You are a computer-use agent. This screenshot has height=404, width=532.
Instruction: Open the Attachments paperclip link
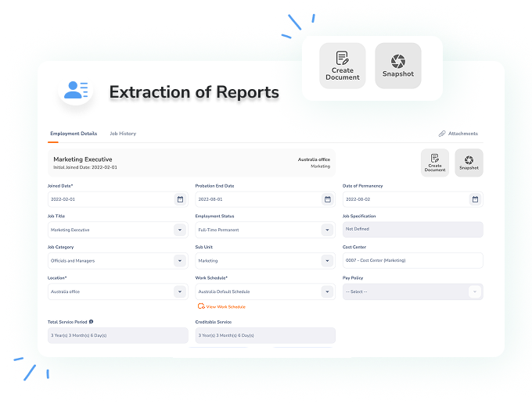coord(458,134)
